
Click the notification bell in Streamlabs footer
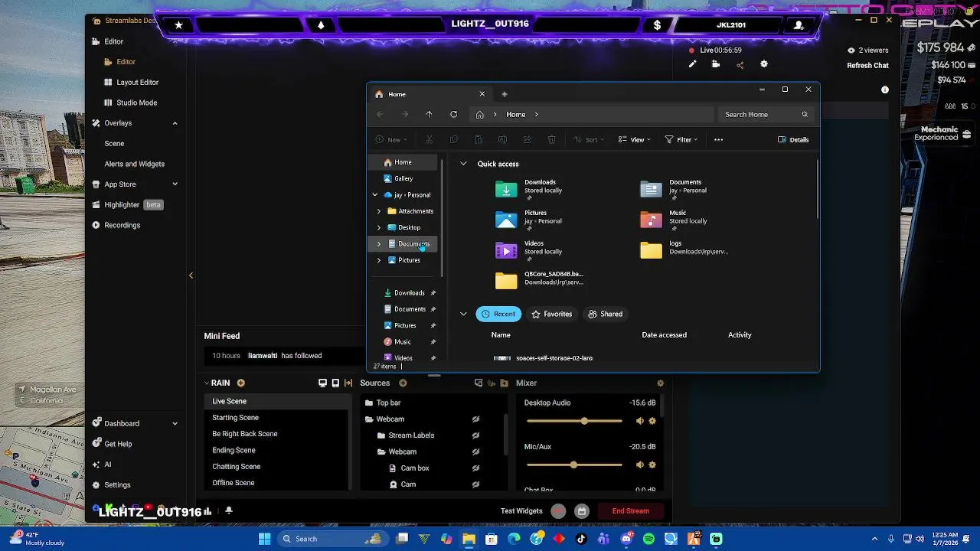228,510
